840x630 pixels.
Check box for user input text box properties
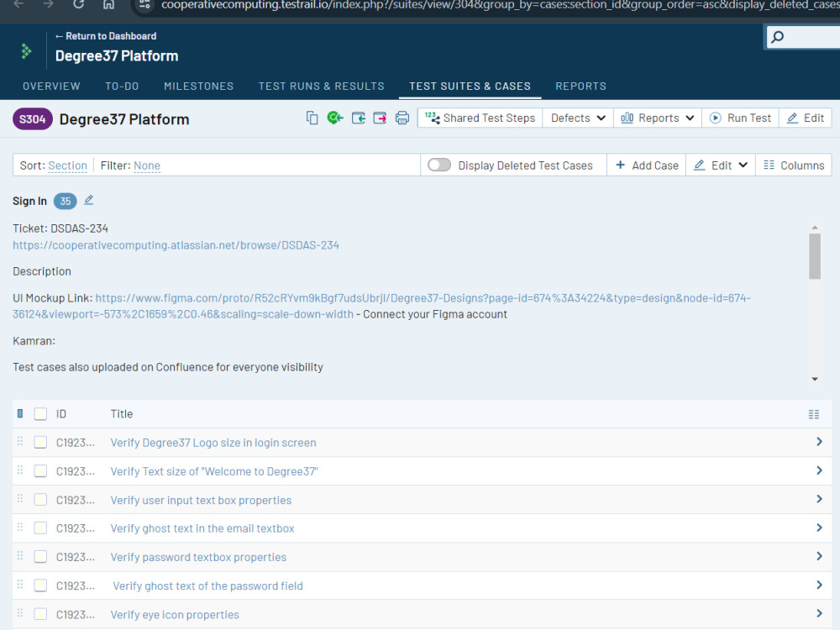point(40,500)
